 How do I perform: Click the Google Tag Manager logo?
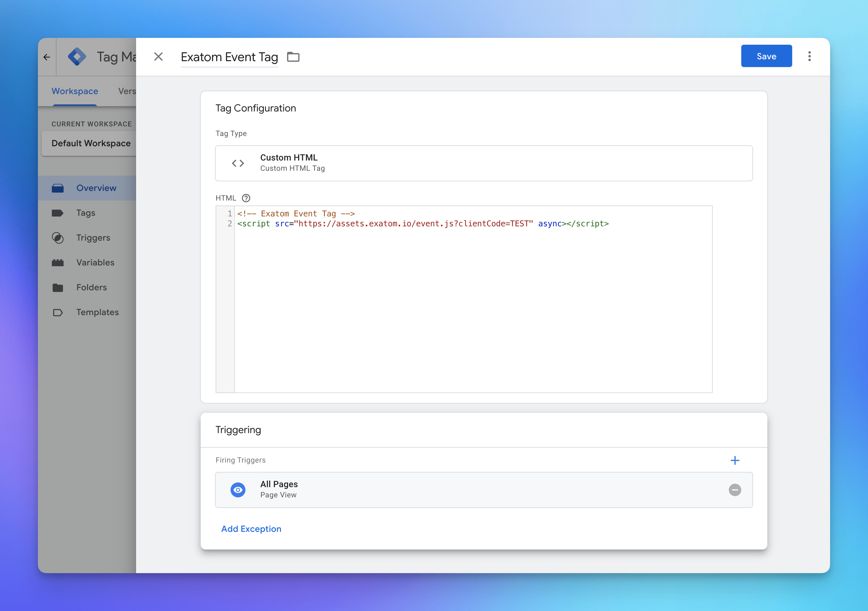(77, 57)
